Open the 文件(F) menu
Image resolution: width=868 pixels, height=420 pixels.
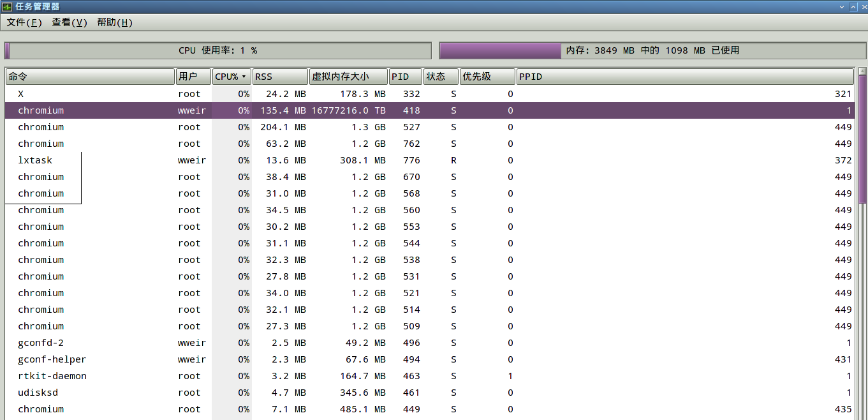pyautogui.click(x=24, y=22)
